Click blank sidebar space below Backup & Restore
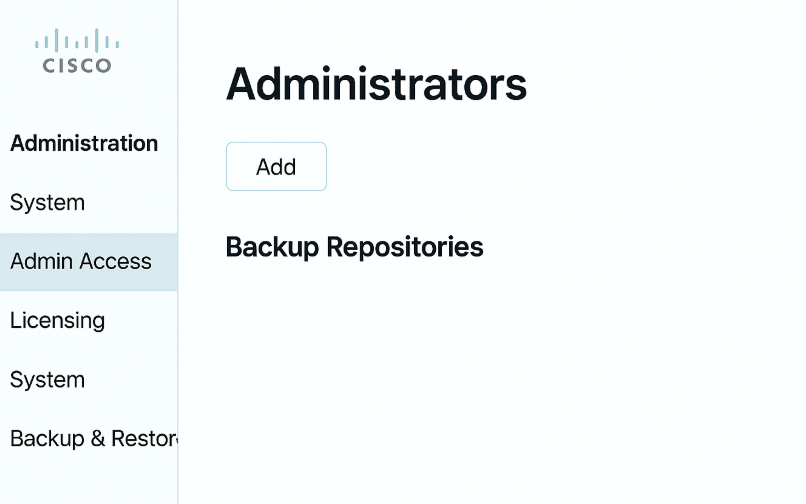Viewport: 806px width, 504px height. coord(88,483)
